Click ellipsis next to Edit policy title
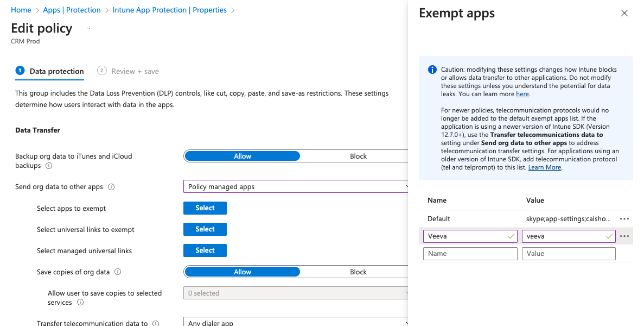Image resolution: width=644 pixels, height=326 pixels. pyautogui.click(x=89, y=28)
